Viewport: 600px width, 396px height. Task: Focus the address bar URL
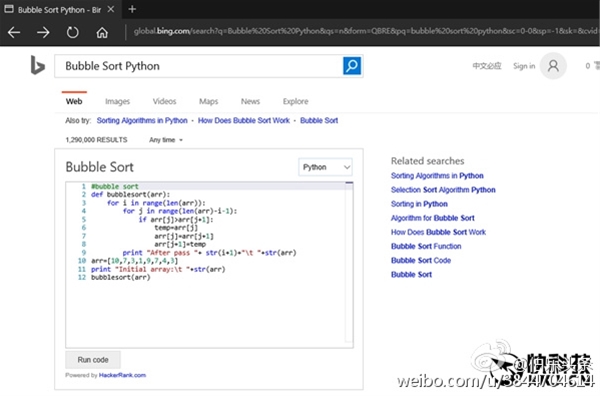365,31
